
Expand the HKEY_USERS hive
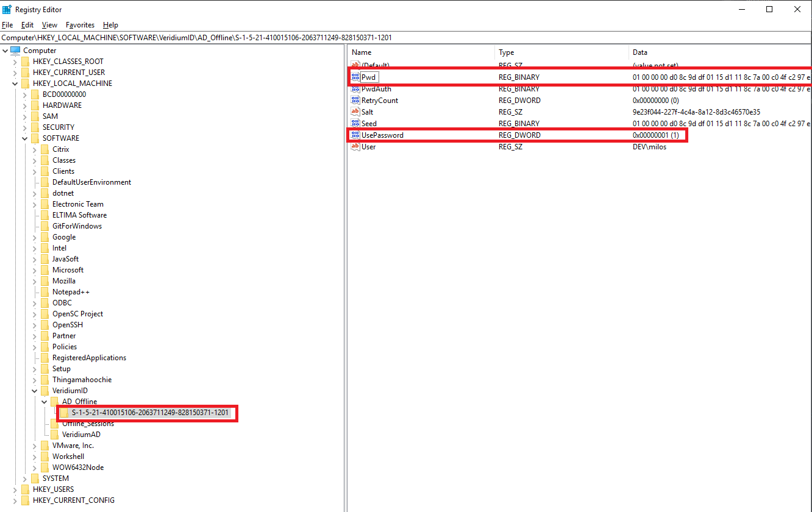[x=15, y=489]
